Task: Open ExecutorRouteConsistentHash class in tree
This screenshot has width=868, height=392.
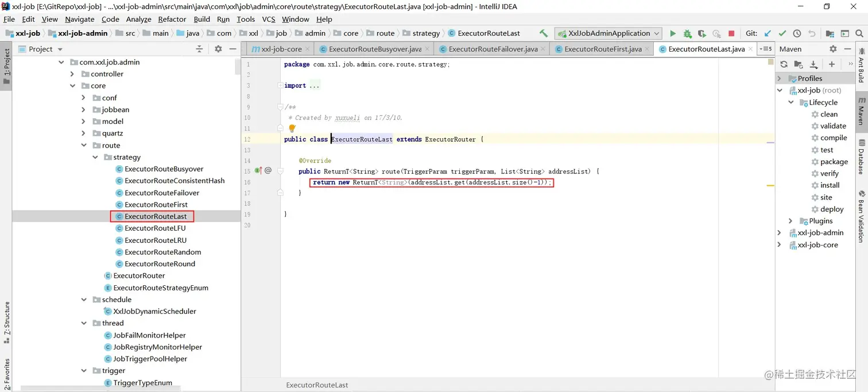Action: tap(170, 181)
